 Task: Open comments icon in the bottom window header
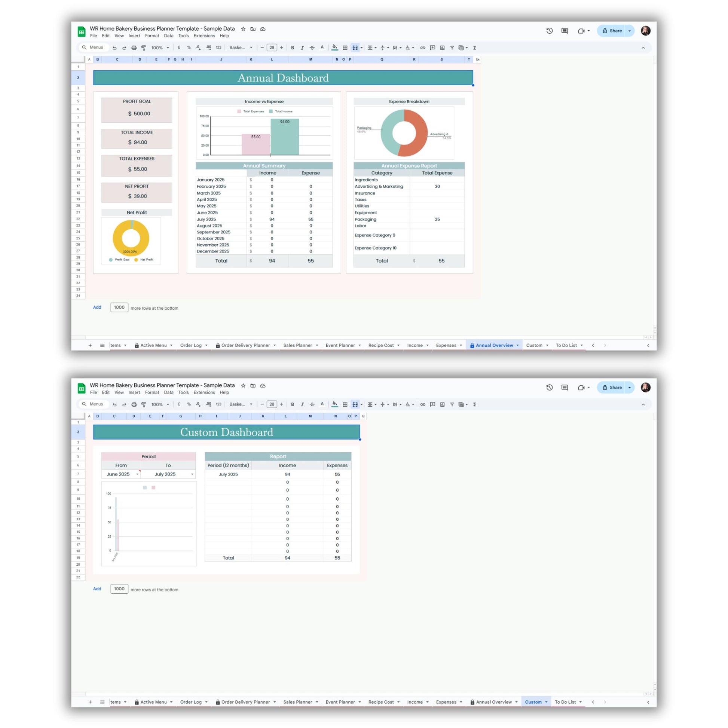(564, 387)
